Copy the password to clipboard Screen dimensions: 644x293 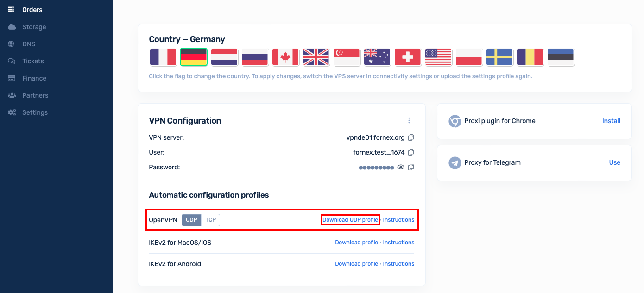click(411, 167)
